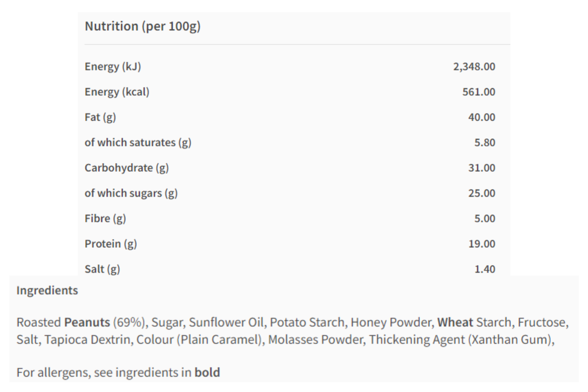The width and height of the screenshot is (588, 392).
Task: Select the 'of which sugars (g)' label
Action: 131,193
